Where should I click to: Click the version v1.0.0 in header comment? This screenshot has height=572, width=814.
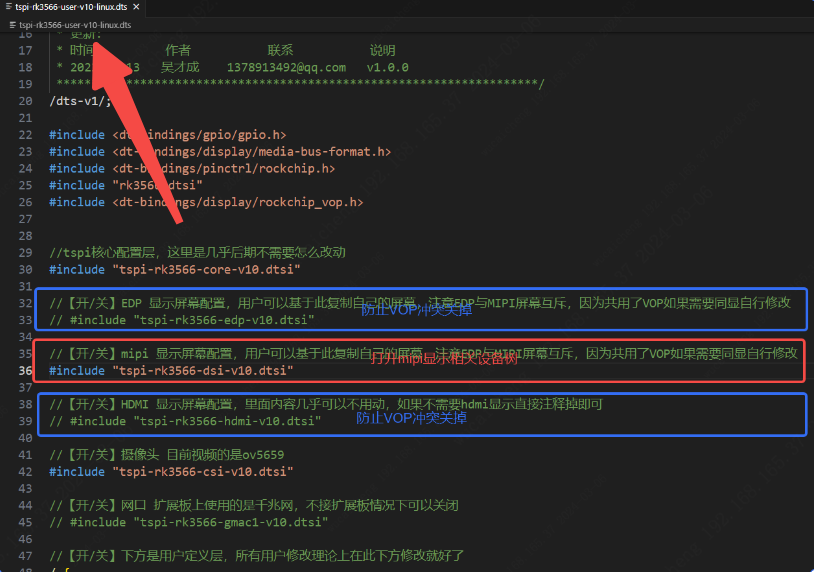click(x=387, y=67)
